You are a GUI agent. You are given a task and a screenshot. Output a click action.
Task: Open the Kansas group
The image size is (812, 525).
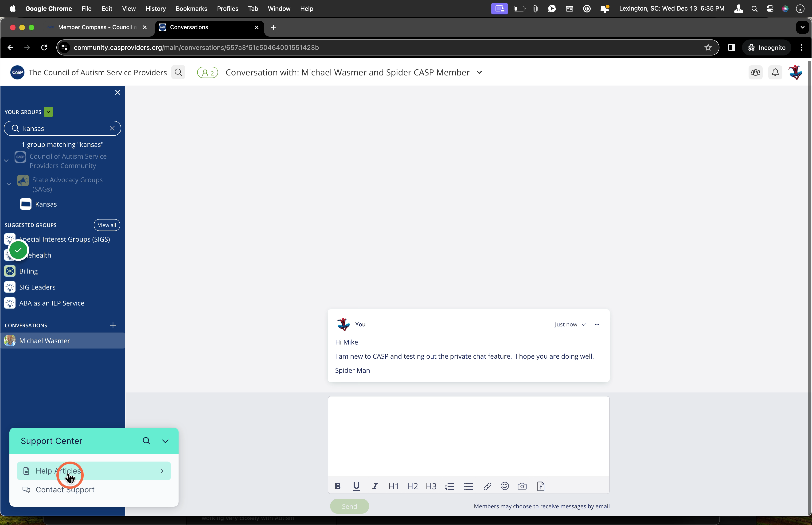tap(46, 204)
